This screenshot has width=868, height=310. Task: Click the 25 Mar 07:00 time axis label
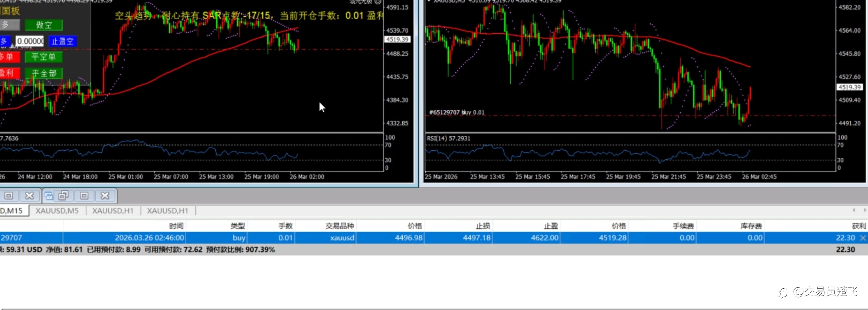point(171,177)
